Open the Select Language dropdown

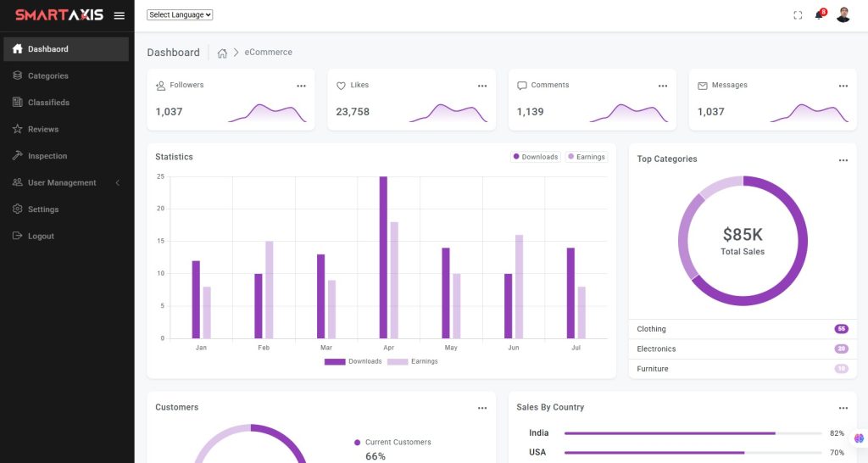pos(180,15)
